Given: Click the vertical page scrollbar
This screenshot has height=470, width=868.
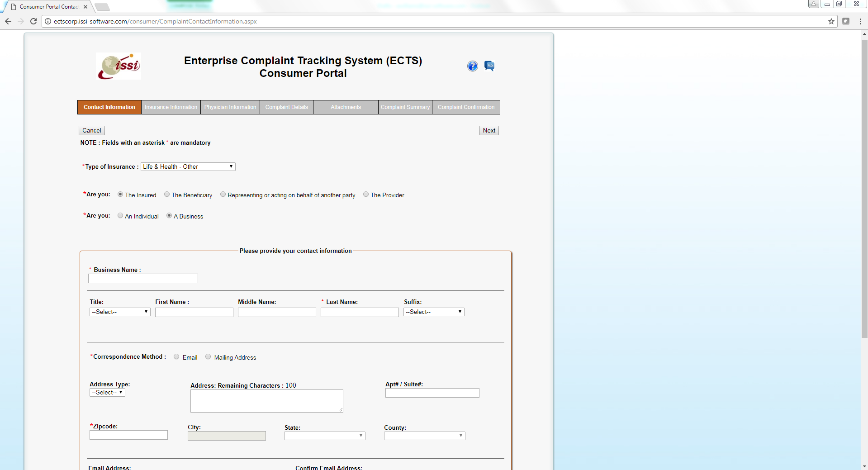Looking at the screenshot, I should 864,189.
